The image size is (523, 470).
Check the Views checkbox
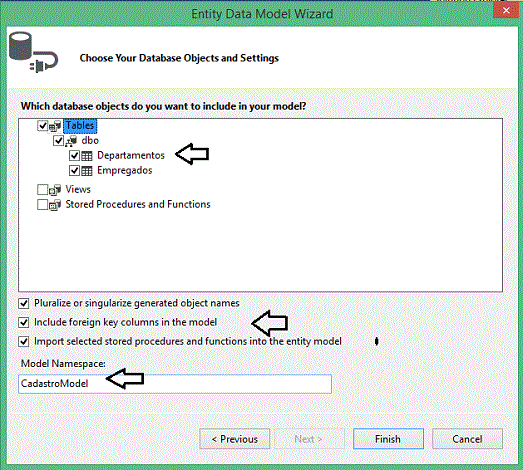coord(42,189)
